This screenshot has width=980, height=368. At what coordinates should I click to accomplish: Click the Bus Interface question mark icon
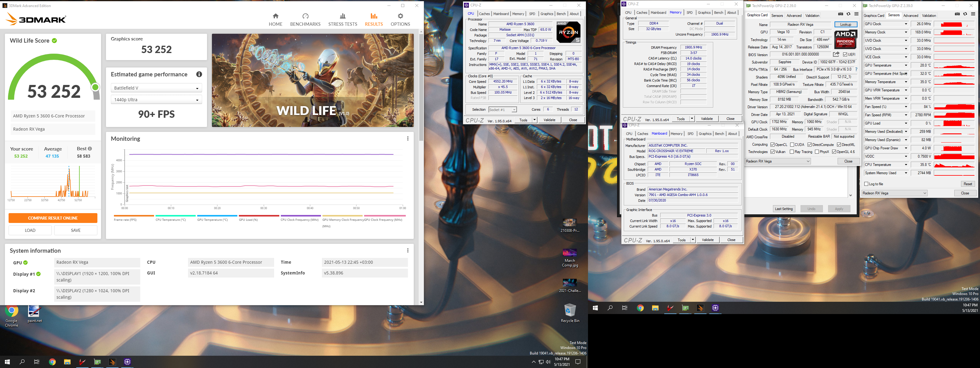[856, 69]
